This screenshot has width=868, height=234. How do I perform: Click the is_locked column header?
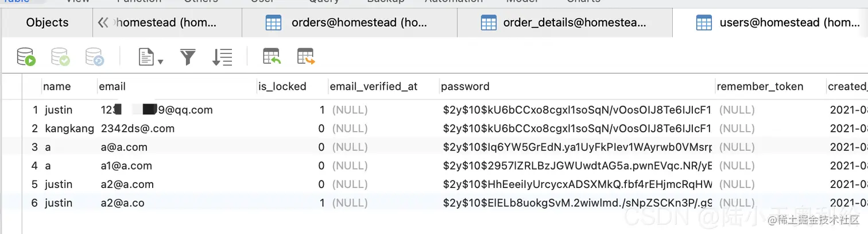pos(282,86)
